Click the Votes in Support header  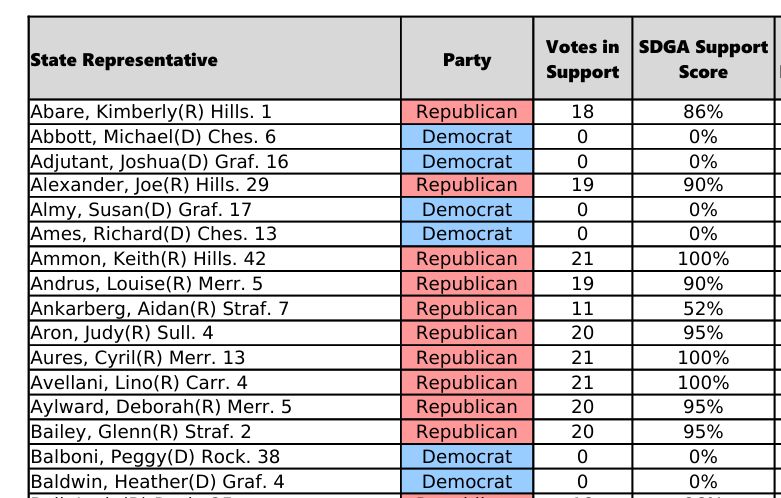coord(582,60)
